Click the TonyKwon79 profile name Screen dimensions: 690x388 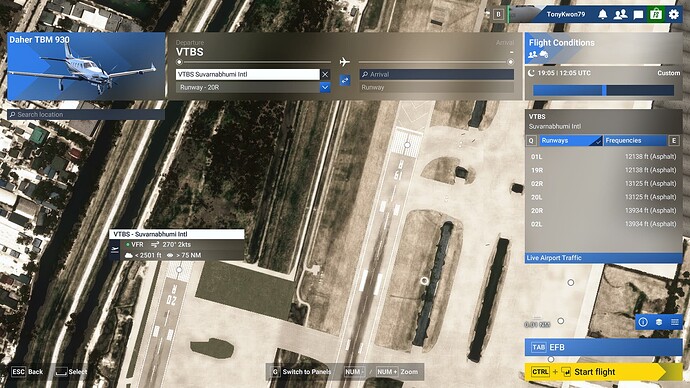566,14
